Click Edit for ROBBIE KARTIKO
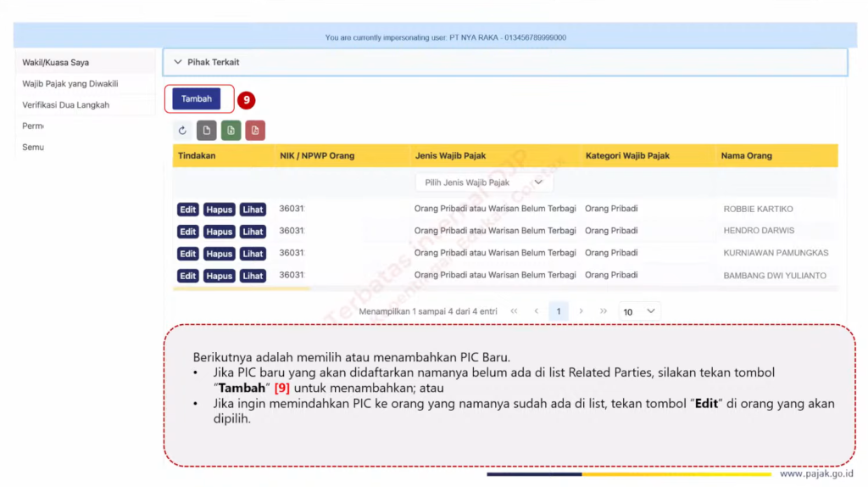 tap(188, 210)
